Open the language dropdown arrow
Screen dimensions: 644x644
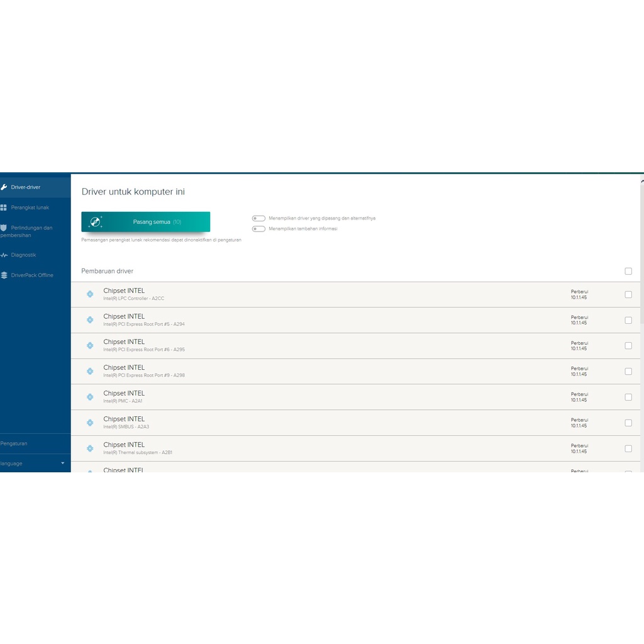coord(63,464)
